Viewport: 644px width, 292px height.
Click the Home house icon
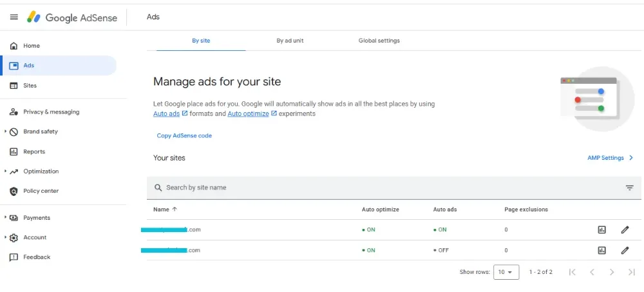click(14, 46)
